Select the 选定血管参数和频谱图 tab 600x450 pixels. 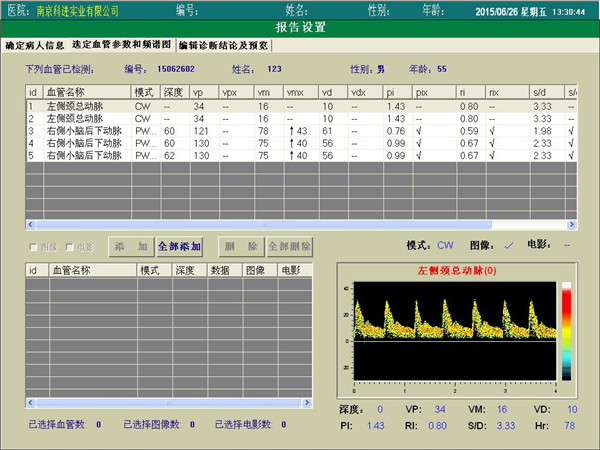[121, 46]
